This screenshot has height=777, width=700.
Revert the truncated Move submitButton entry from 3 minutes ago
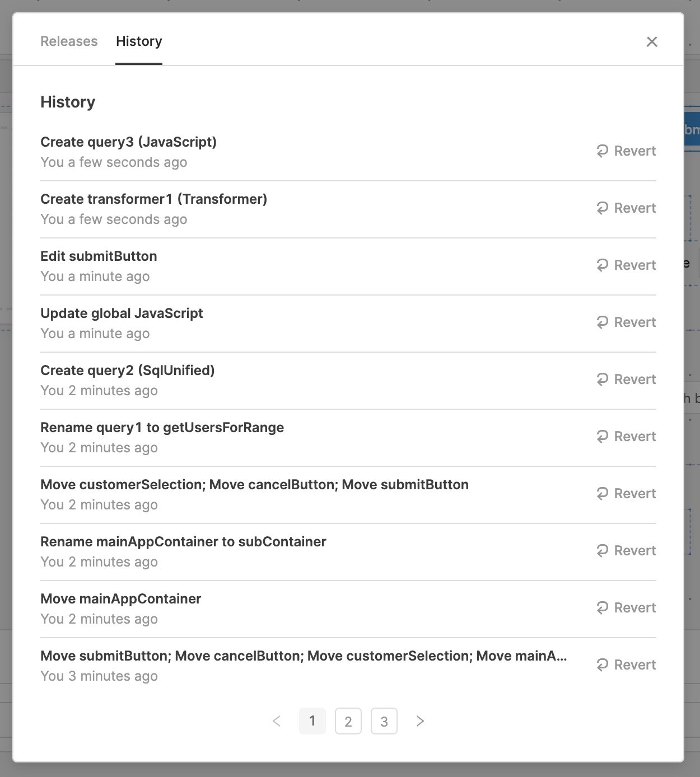tap(626, 665)
